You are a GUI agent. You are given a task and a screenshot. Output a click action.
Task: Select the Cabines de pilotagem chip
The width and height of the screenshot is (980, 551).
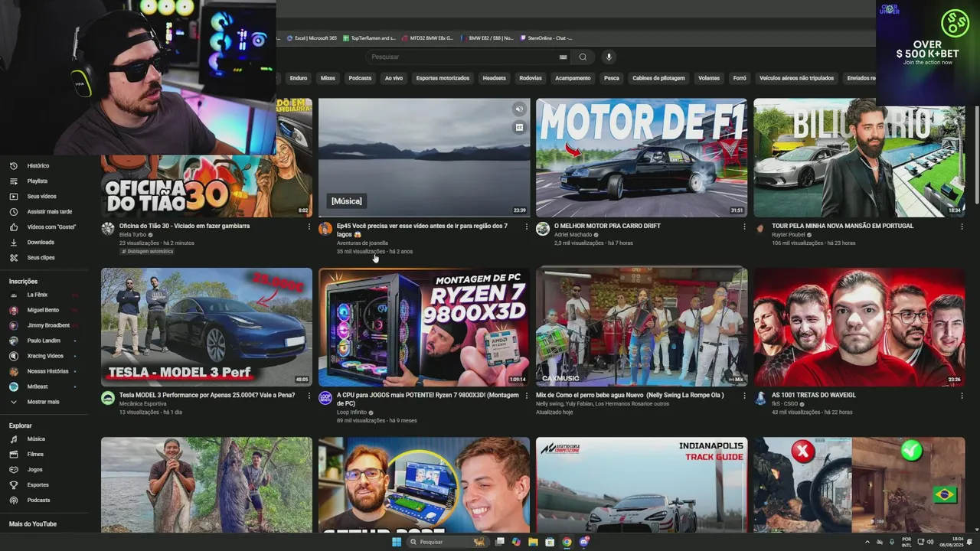tap(658, 78)
